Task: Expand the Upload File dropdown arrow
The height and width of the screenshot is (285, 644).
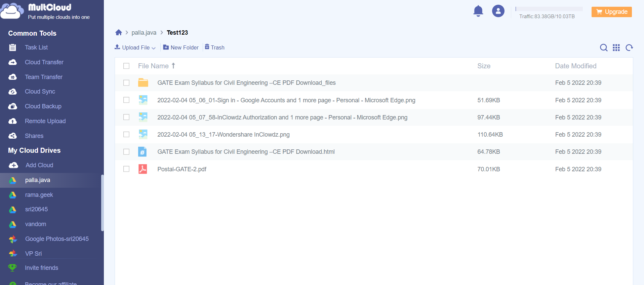Action: 154,48
